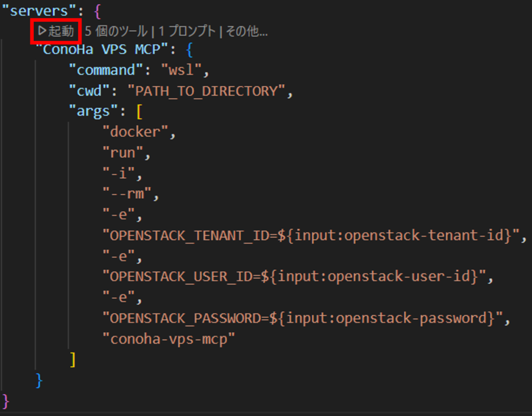This screenshot has height=416, width=532.
Task: Expand the その他... more options
Action: pos(246,31)
